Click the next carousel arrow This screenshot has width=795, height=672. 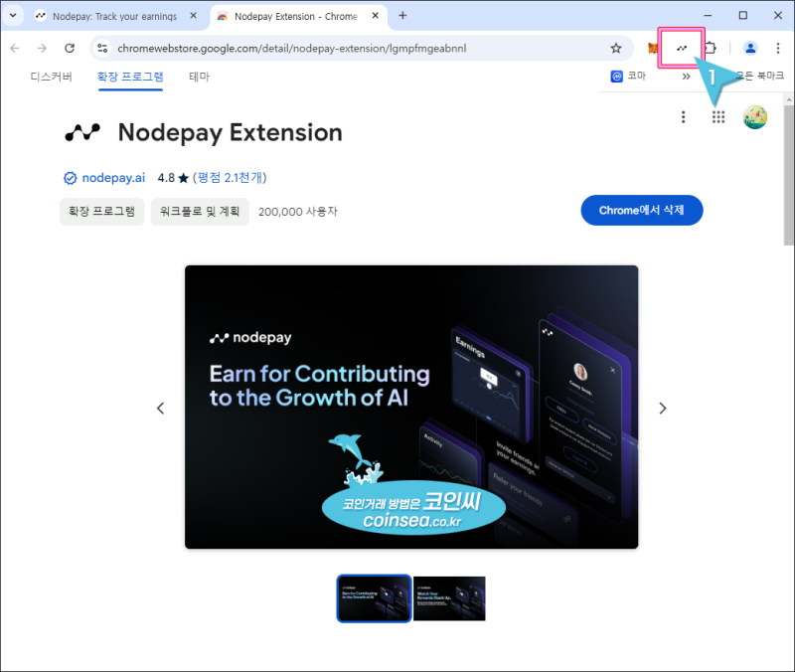coord(662,408)
